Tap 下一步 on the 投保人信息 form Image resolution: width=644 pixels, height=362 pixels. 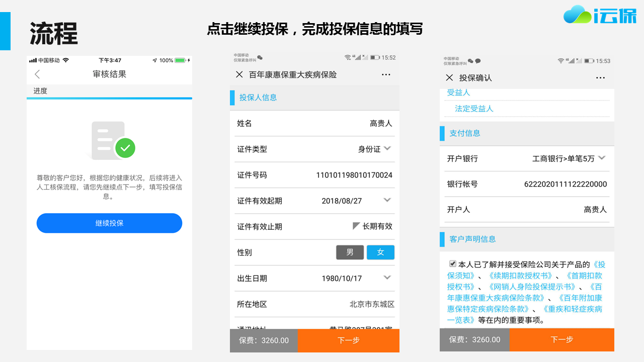tap(348, 340)
